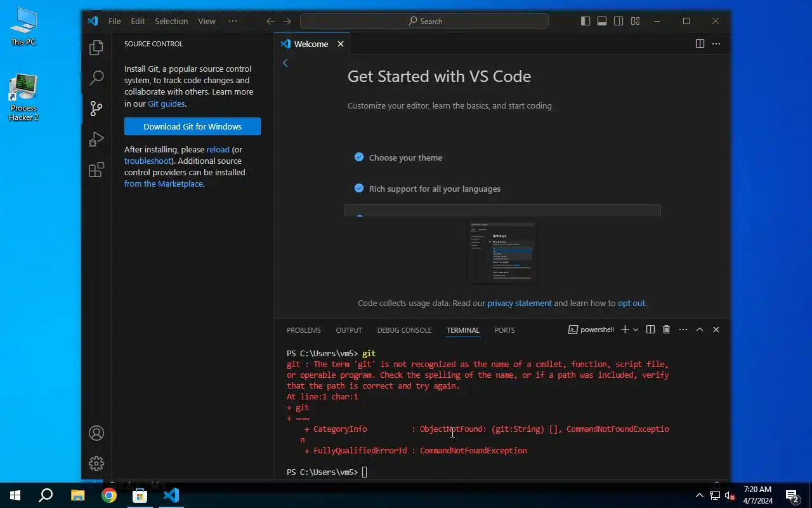Open terminal panel More Actions ellipsis
Image resolution: width=812 pixels, height=508 pixels.
[x=683, y=330]
